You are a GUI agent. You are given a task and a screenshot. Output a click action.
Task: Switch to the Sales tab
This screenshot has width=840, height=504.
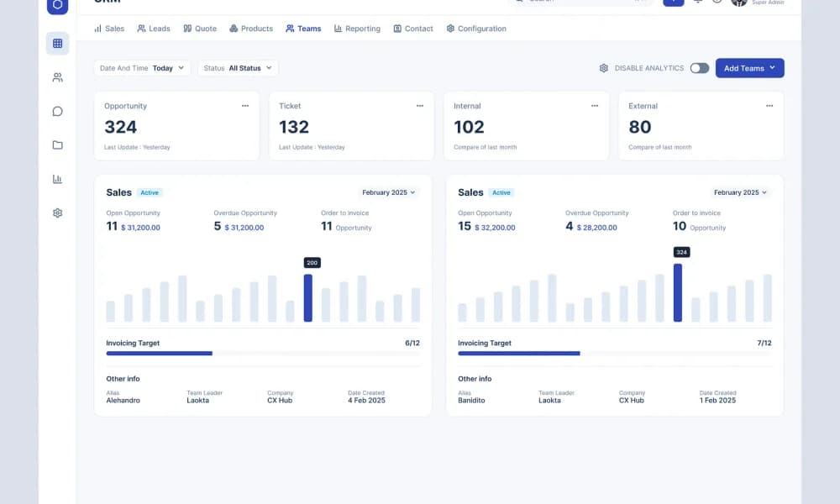point(109,29)
